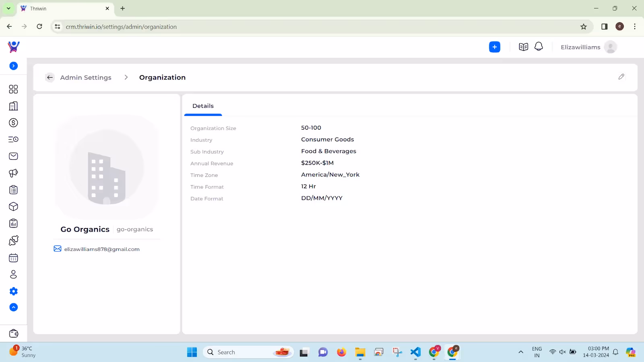
Task: Open the blue settings gear icon
Action: tap(14, 291)
